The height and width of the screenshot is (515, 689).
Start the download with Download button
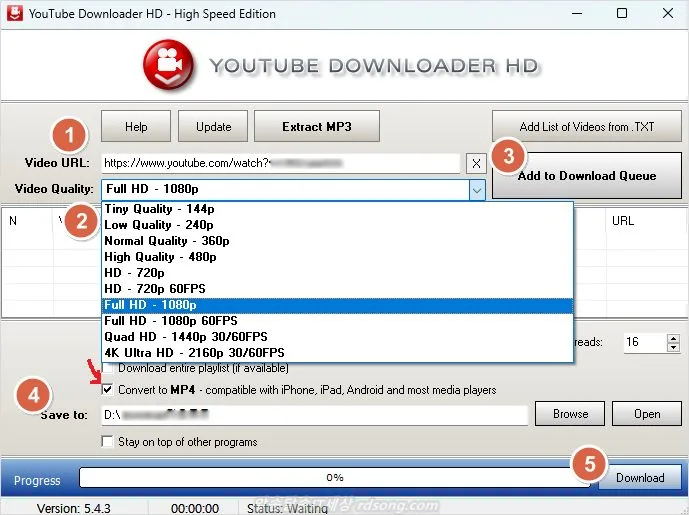639,478
